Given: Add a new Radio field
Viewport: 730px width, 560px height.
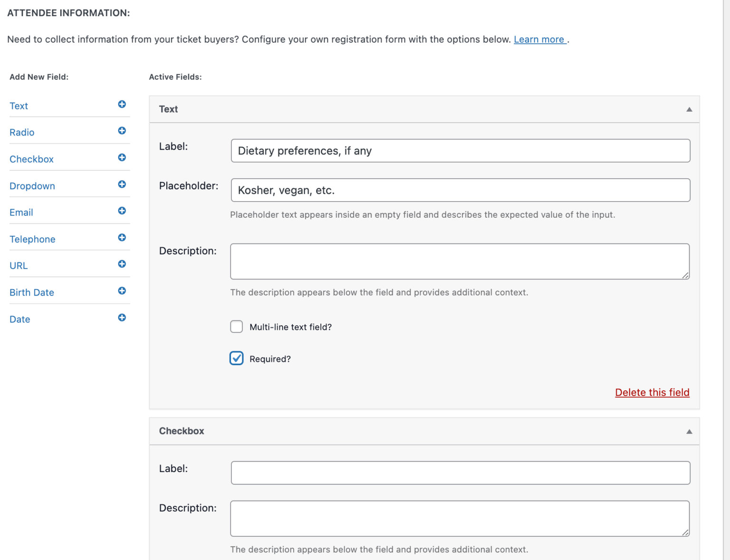Looking at the screenshot, I should coord(122,131).
